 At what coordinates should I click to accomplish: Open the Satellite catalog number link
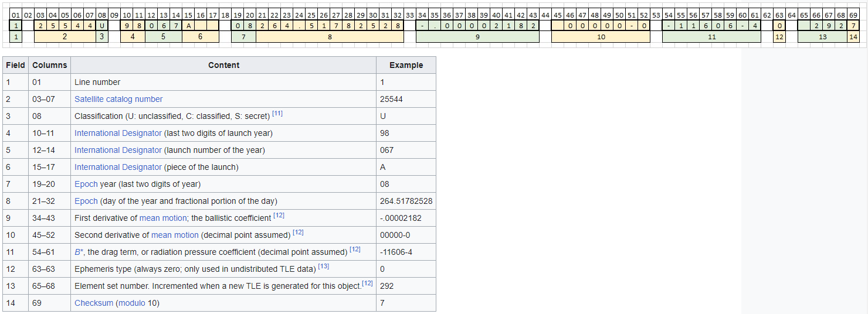coord(118,99)
